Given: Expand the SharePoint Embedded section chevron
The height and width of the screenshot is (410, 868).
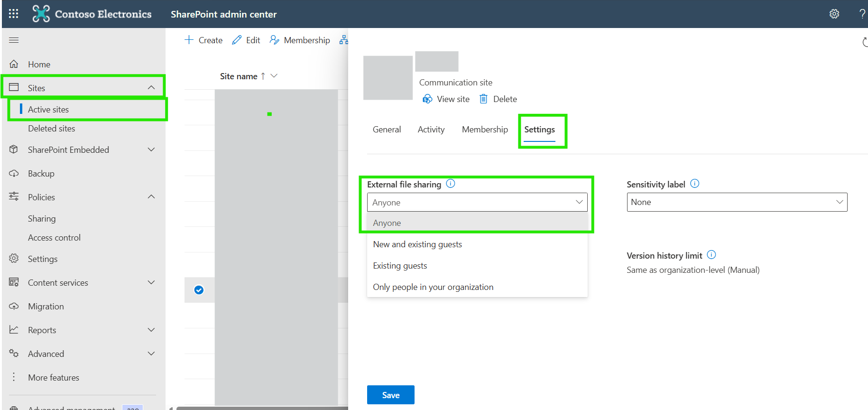Looking at the screenshot, I should click(151, 149).
